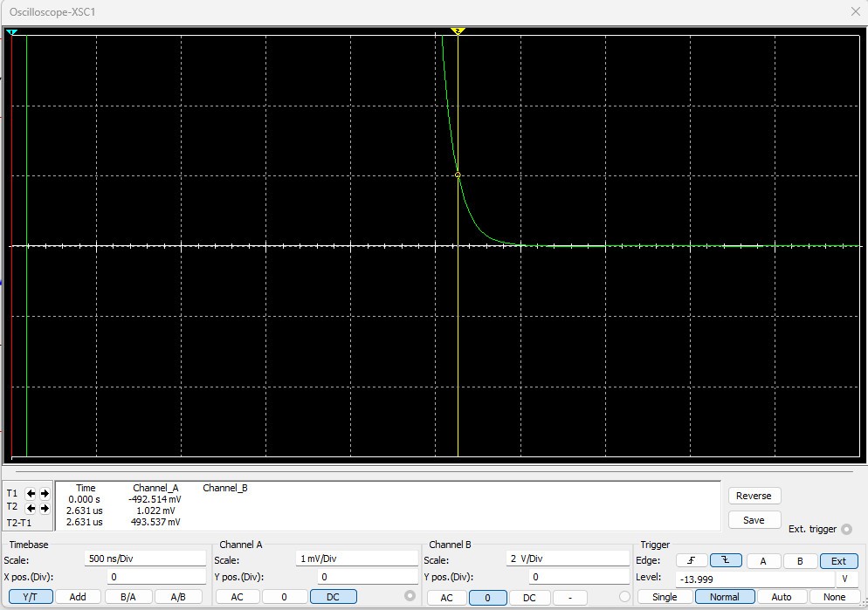The height and width of the screenshot is (610, 868).
Task: Click the T1 left arrow to move cursor 1
Action: (x=31, y=493)
